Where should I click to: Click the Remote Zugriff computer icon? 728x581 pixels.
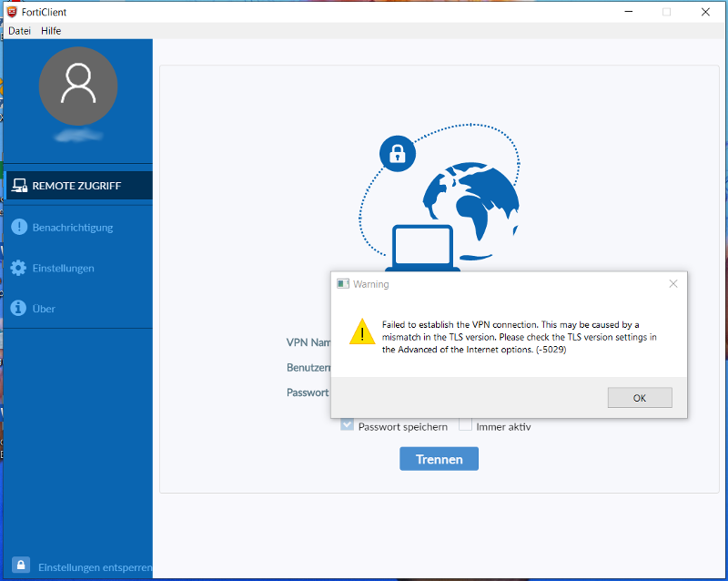tap(19, 186)
